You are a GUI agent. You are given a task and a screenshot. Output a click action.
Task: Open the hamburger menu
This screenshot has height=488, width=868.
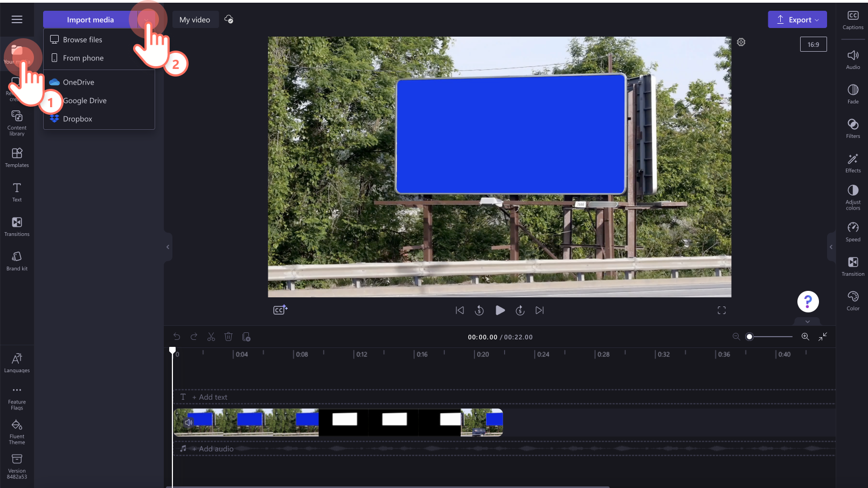pos(17,19)
